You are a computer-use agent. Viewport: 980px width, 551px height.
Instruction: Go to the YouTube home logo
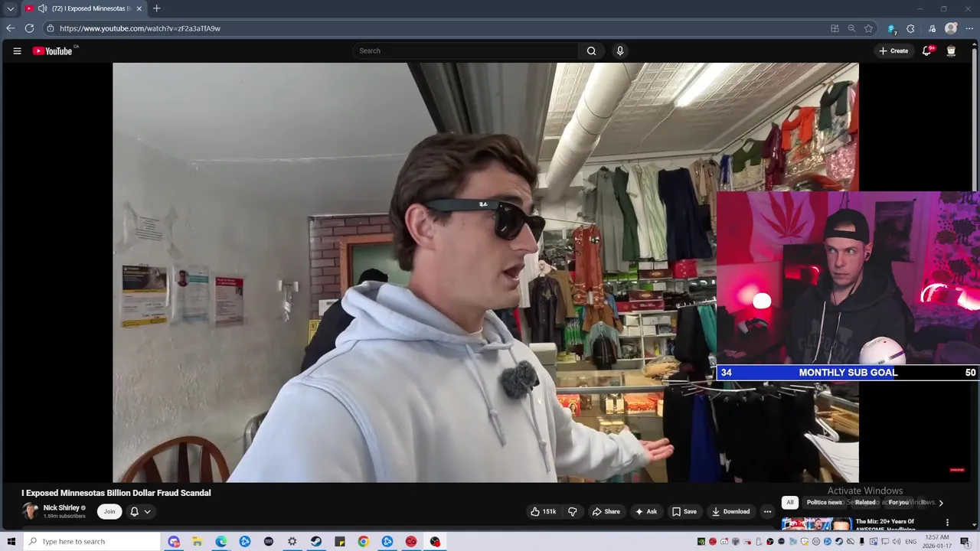coord(52,51)
